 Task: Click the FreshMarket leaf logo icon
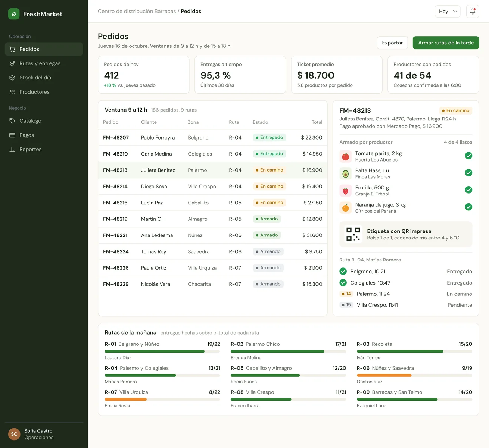[x=14, y=14]
